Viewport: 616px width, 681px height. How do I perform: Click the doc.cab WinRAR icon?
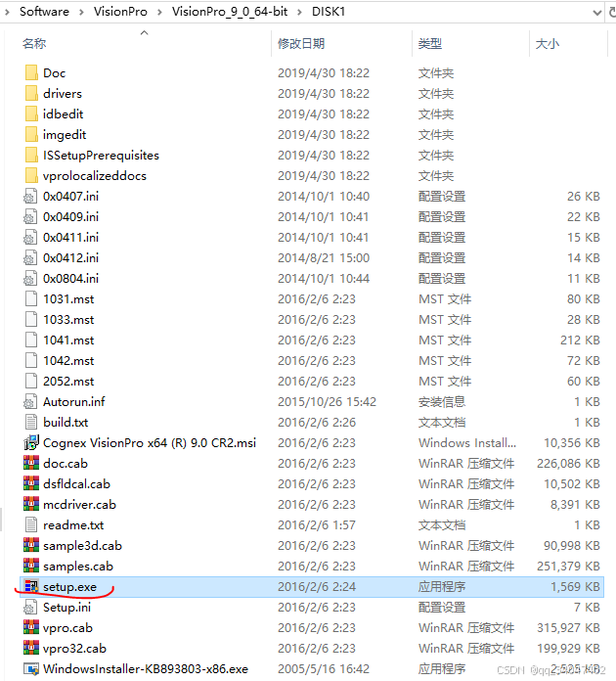31,464
